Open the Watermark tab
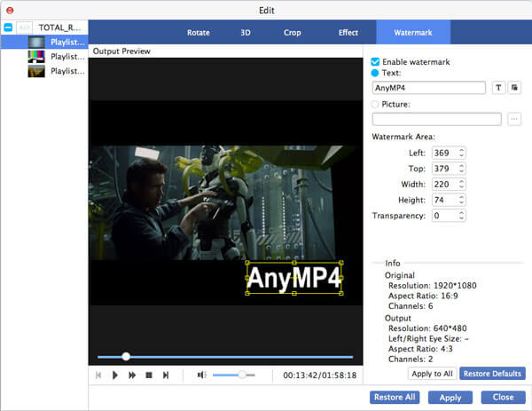This screenshot has width=532, height=411. point(413,32)
